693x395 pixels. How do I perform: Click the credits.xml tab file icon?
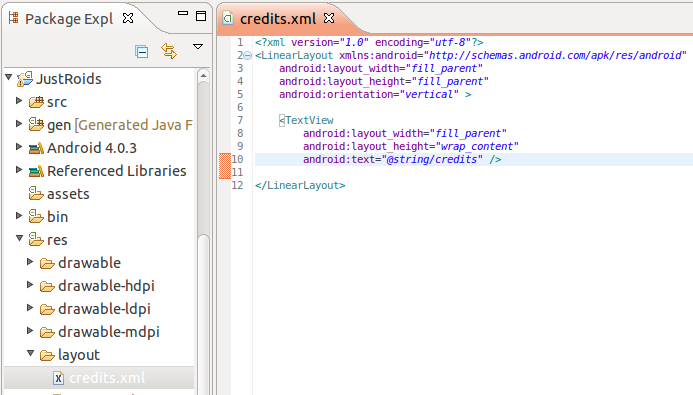228,18
